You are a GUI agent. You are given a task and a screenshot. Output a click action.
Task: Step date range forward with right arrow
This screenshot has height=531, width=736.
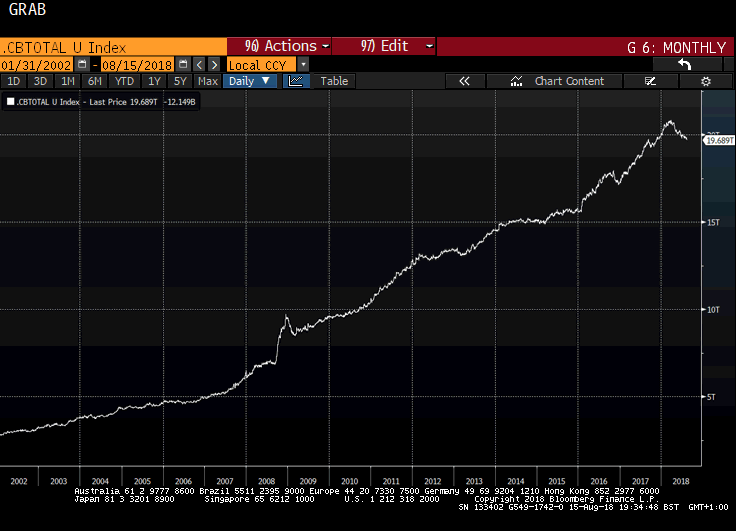214,64
